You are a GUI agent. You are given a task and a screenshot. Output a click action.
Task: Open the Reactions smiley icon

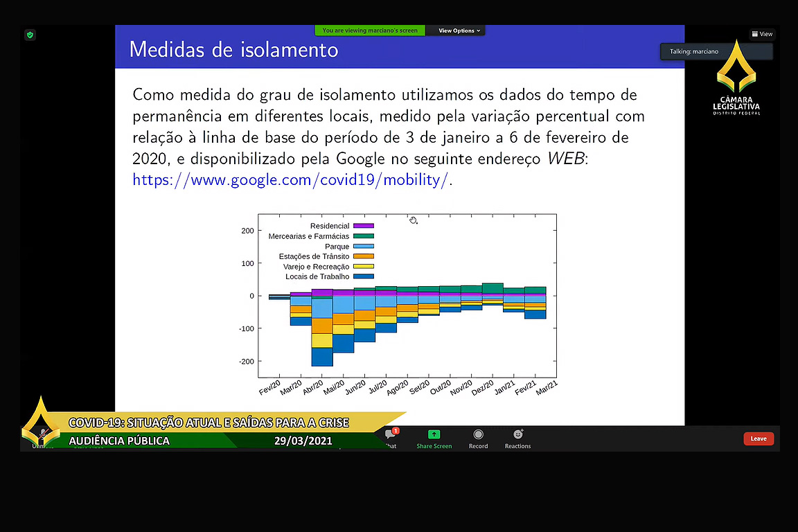click(517, 435)
